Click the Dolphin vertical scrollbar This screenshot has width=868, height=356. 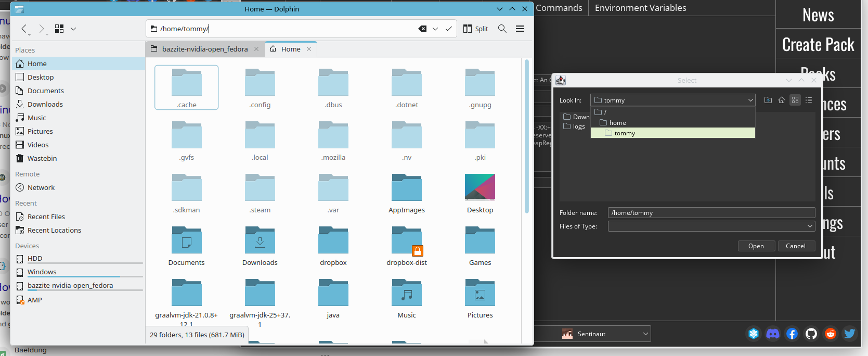tap(527, 136)
